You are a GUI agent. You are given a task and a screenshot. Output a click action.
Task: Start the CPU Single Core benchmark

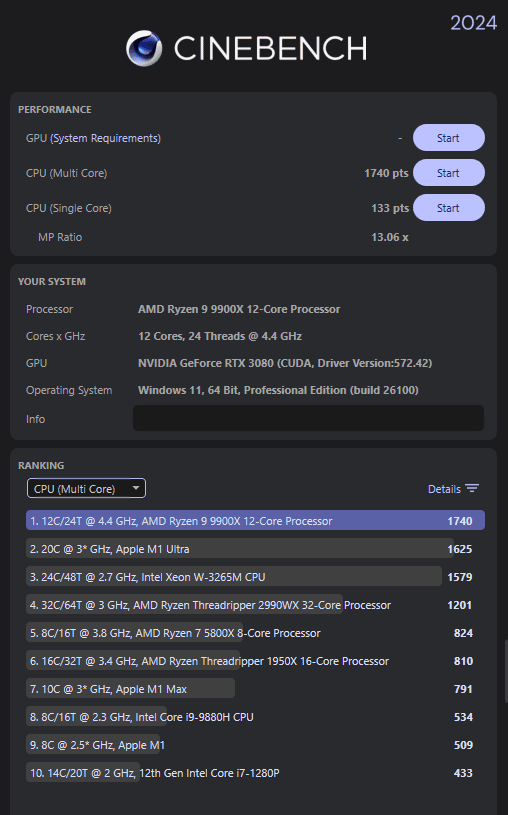(449, 208)
